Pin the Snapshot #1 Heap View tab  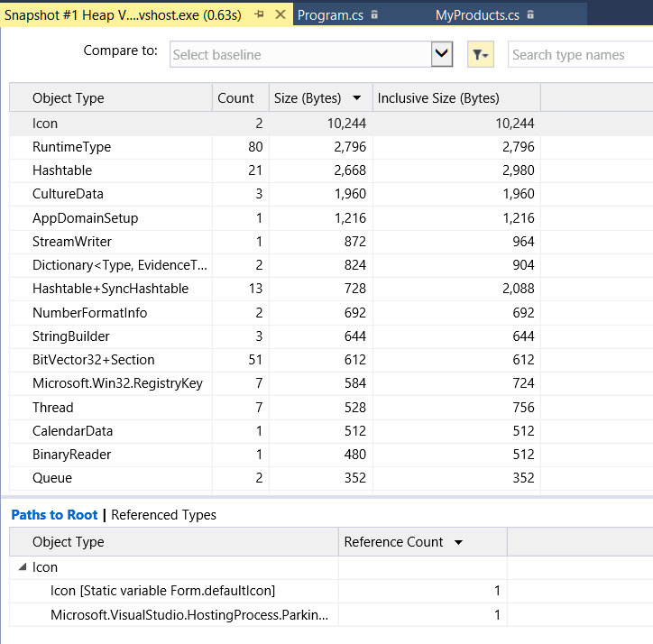260,14
